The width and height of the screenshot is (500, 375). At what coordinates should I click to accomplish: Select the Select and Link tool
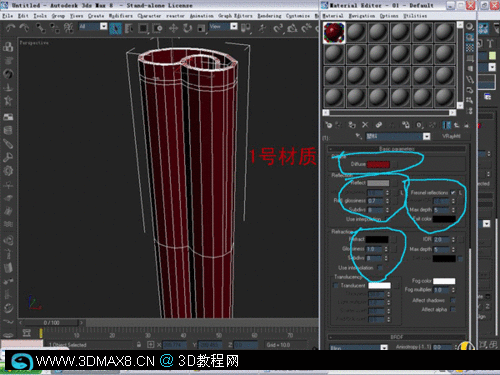coord(41,28)
